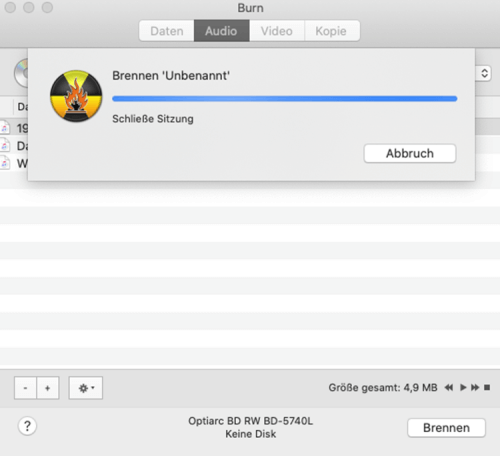This screenshot has width=500, height=456.
Task: Click the 'Keine Disk' status text
Action: tap(251, 434)
